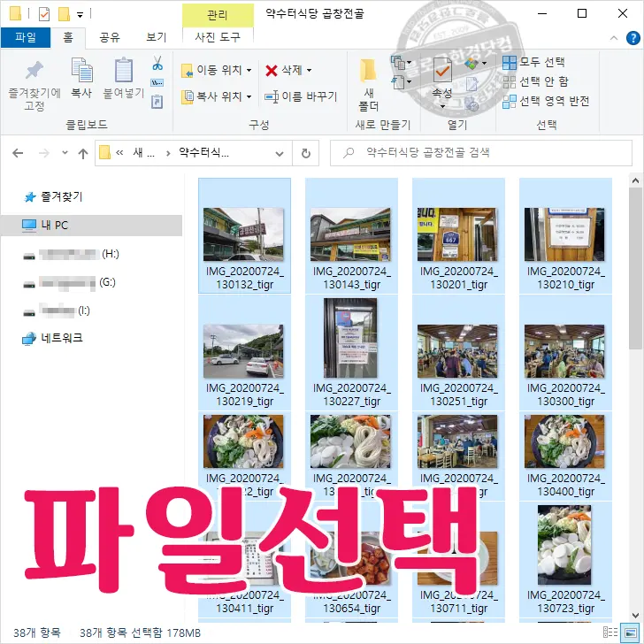Open the easy access dropdown icon

click(x=402, y=81)
